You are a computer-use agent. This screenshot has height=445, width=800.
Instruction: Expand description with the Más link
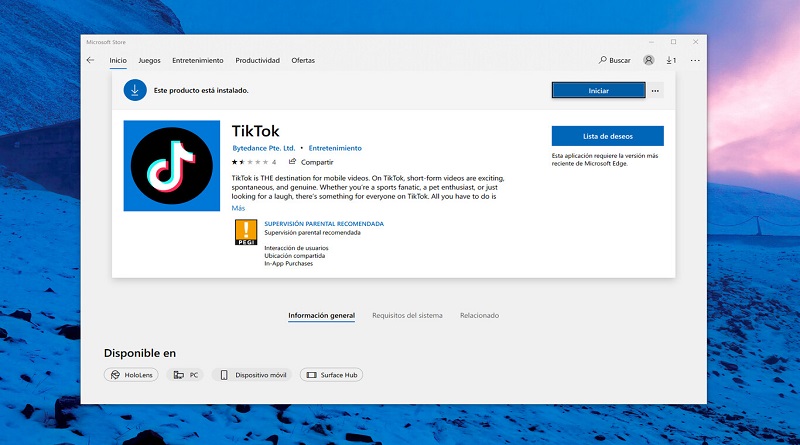(x=238, y=208)
